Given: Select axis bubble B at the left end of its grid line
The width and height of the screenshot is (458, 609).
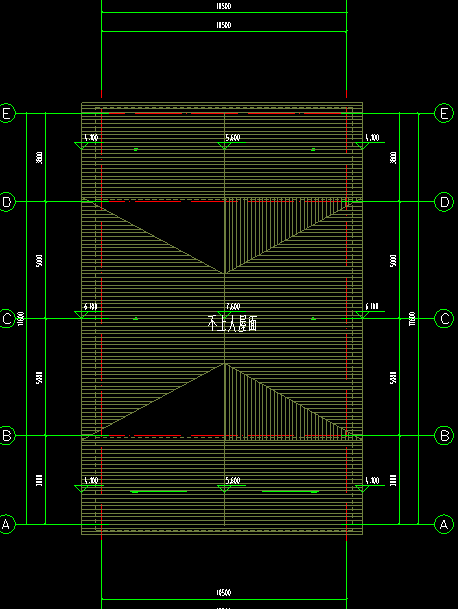Looking at the screenshot, I should click(x=7, y=435).
